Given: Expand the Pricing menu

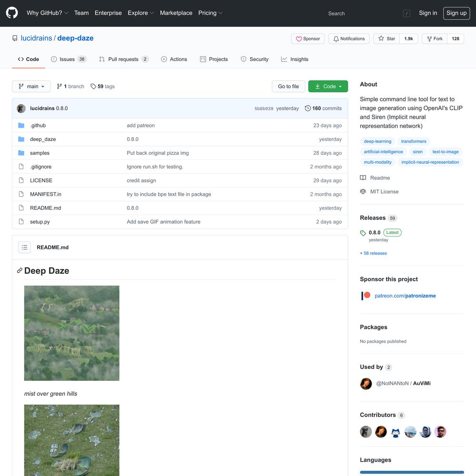Looking at the screenshot, I should point(210,13).
